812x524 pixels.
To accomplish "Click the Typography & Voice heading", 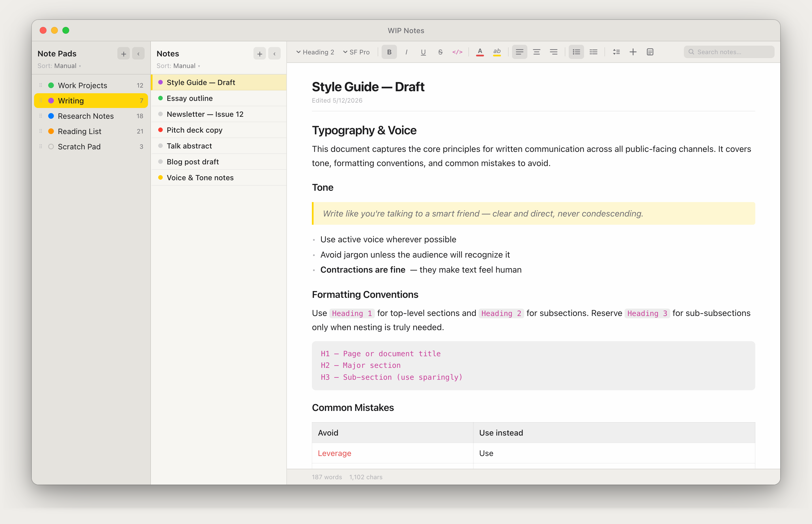I will click(x=364, y=130).
